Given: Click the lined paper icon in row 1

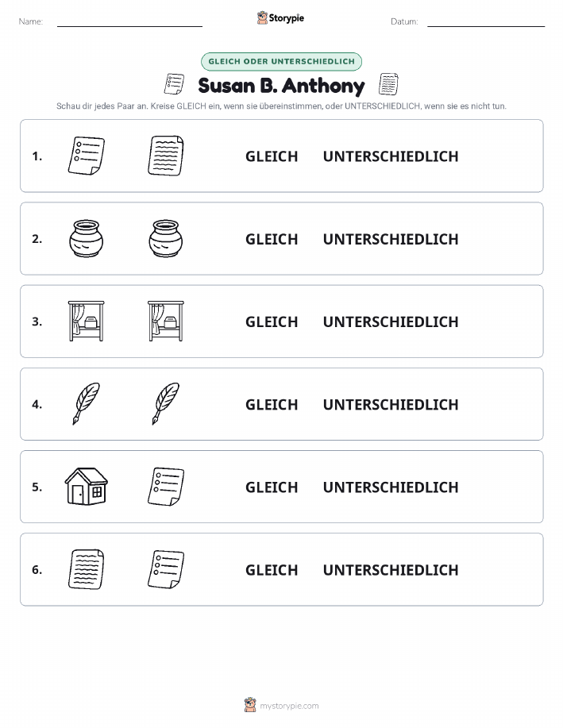Looking at the screenshot, I should [x=166, y=156].
